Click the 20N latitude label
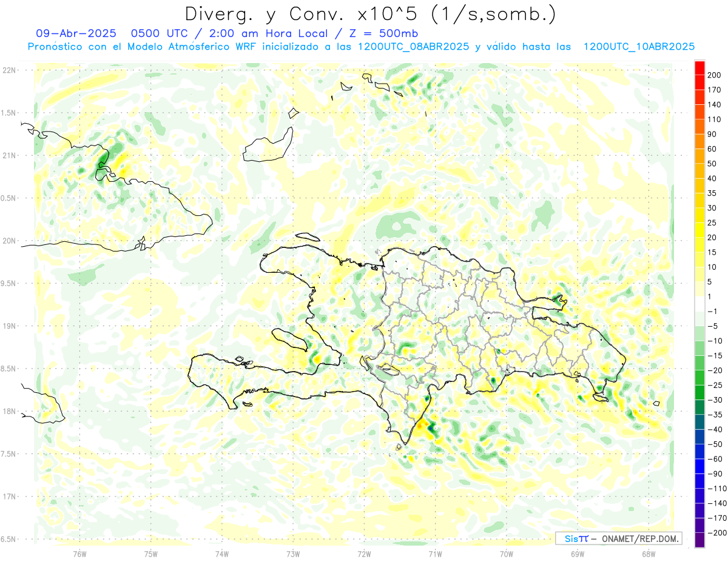728x562 pixels. click(8, 241)
